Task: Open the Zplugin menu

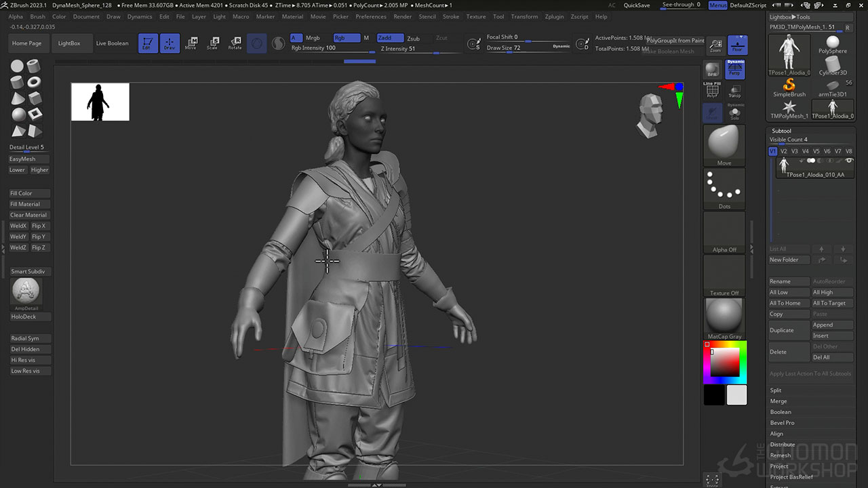Action: (554, 16)
